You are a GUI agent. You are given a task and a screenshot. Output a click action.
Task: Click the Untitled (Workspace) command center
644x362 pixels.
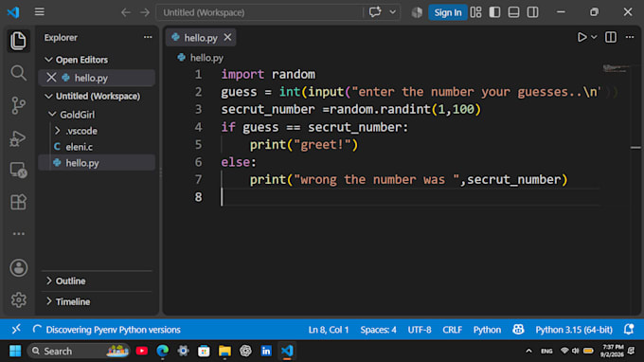point(259,12)
